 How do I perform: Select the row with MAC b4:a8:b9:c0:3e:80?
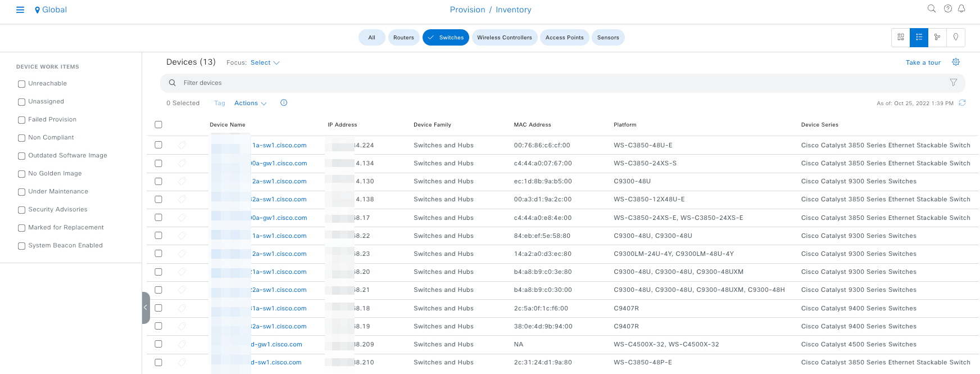[x=158, y=272]
